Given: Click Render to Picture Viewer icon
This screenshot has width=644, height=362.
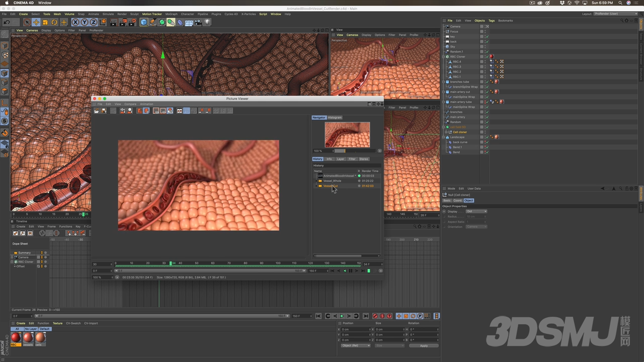Looking at the screenshot, I should click(x=123, y=22).
